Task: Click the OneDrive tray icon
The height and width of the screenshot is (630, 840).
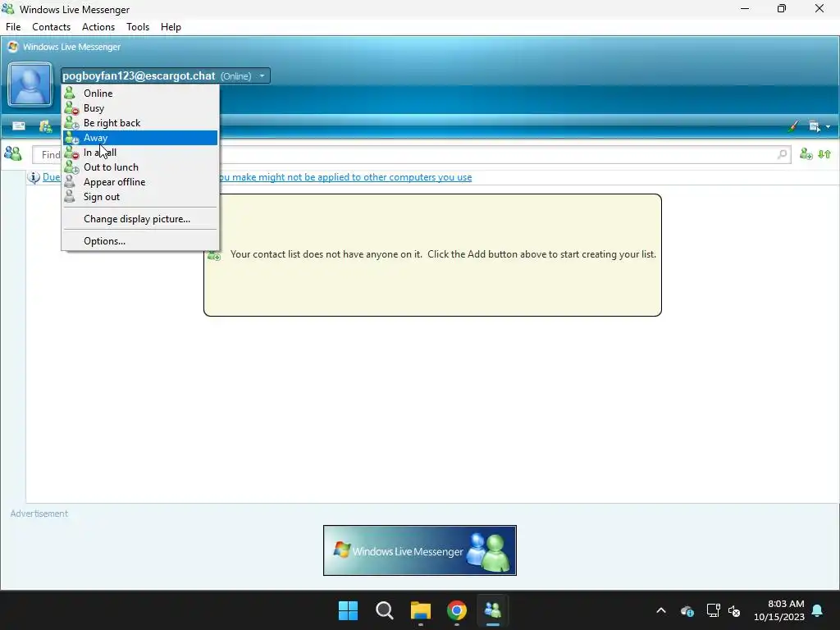Action: (687, 610)
